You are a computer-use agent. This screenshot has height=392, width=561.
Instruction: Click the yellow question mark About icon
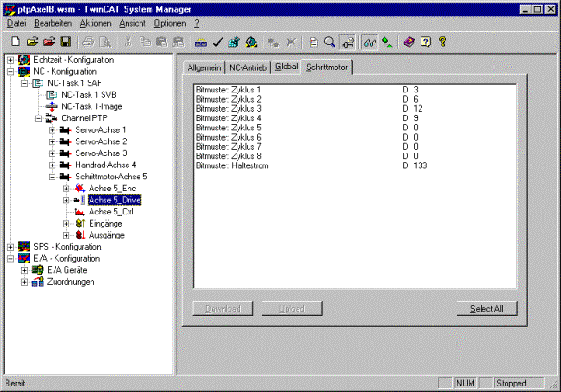tap(443, 42)
